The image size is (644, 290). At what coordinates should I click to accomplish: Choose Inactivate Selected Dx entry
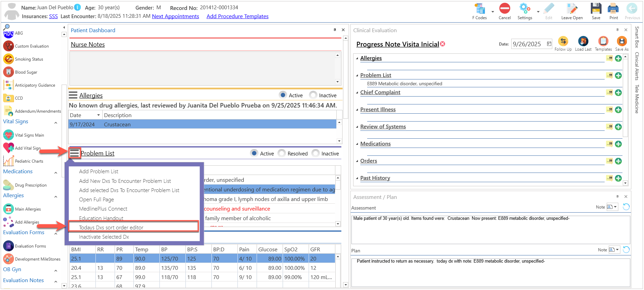point(104,237)
